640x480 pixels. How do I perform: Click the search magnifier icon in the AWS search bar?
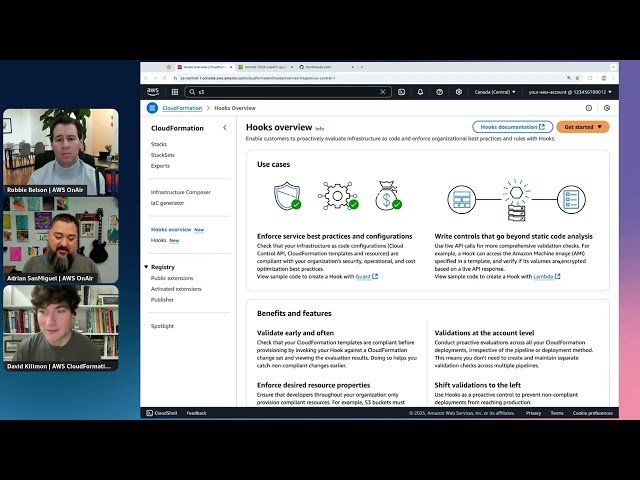tap(192, 92)
